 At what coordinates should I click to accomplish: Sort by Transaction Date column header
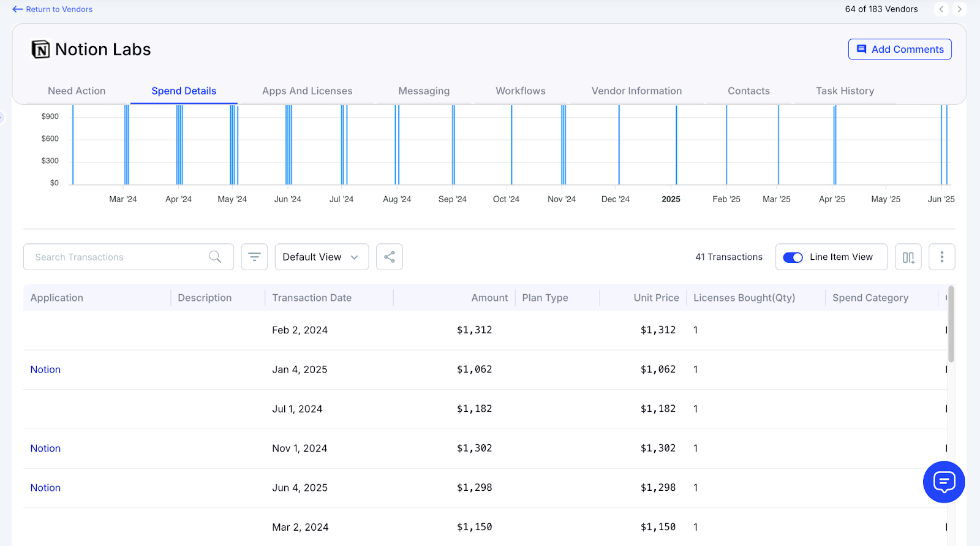[x=312, y=298]
